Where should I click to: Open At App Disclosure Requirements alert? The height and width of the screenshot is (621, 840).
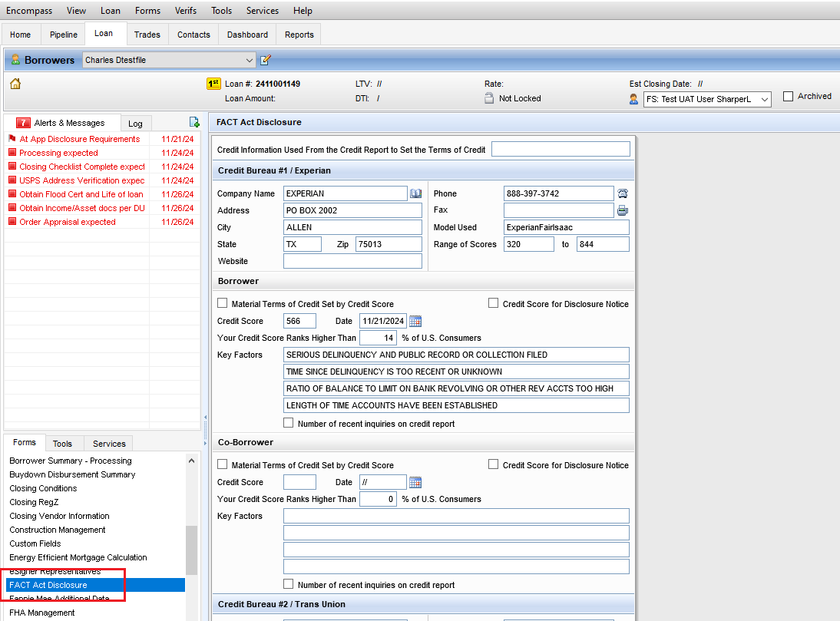[x=102, y=139]
